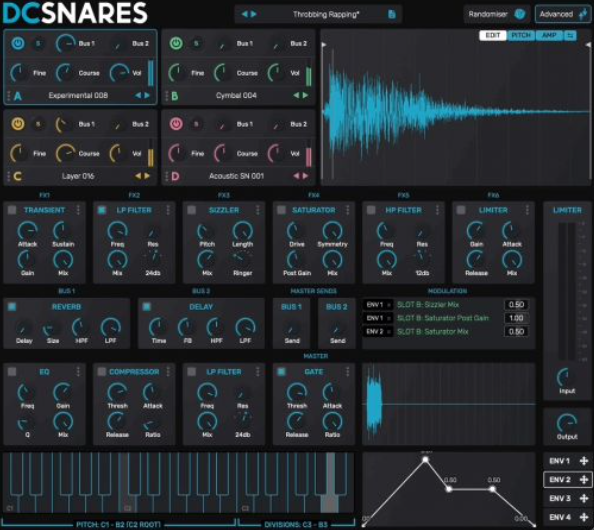Viewport: 594px width, 530px height.
Task: Click the gate Thresh knob
Action: point(297,392)
